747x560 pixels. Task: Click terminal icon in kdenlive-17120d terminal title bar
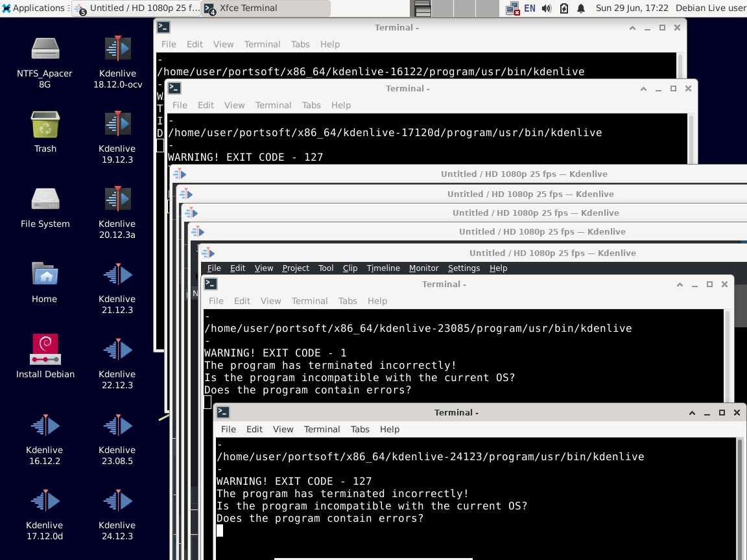coord(174,88)
